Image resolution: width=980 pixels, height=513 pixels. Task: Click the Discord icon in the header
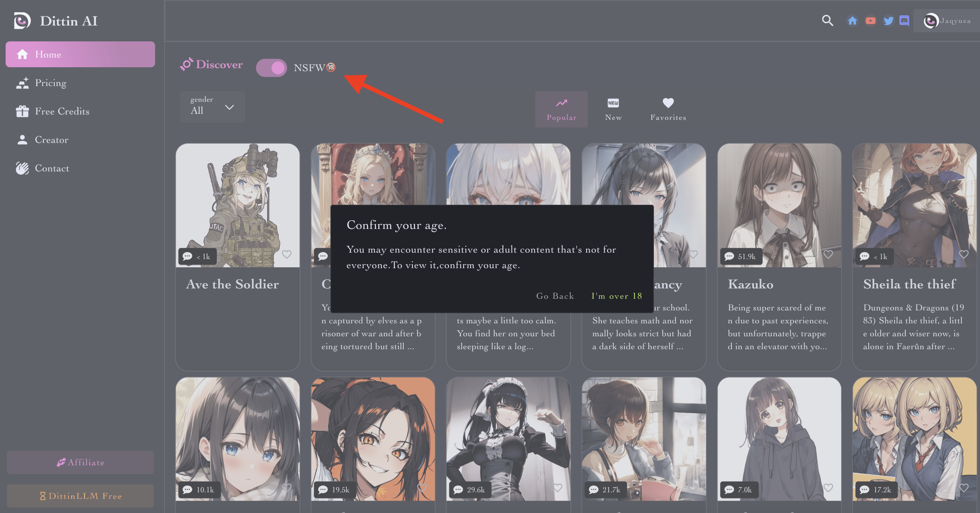tap(905, 20)
